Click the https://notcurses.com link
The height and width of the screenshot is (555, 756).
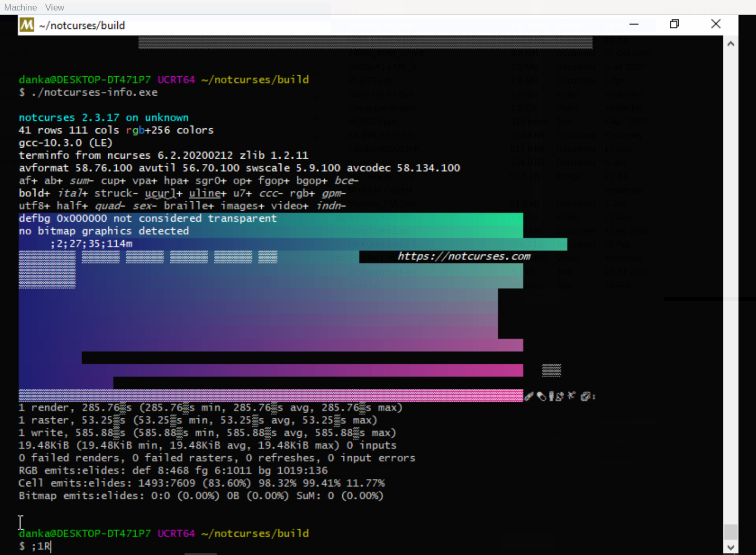(464, 256)
